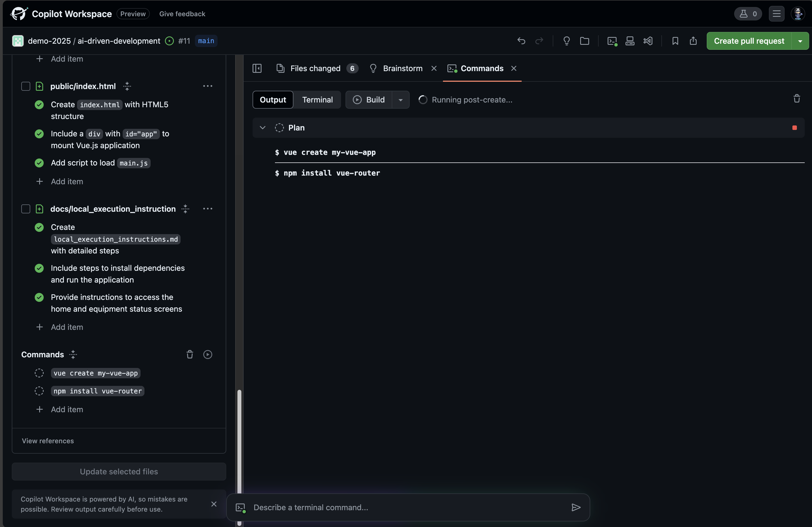Open the ai-driven-development repository link
The width and height of the screenshot is (812, 527).
(x=119, y=41)
